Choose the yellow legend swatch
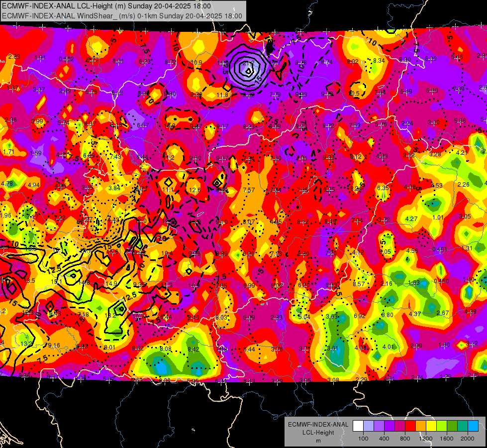This screenshot has width=487, height=448. 431,426
